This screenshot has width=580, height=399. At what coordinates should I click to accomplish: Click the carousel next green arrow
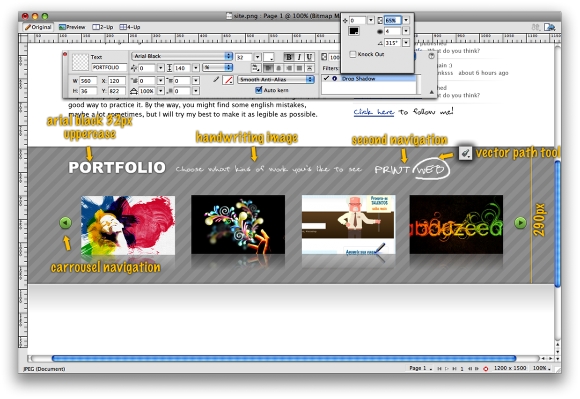520,223
